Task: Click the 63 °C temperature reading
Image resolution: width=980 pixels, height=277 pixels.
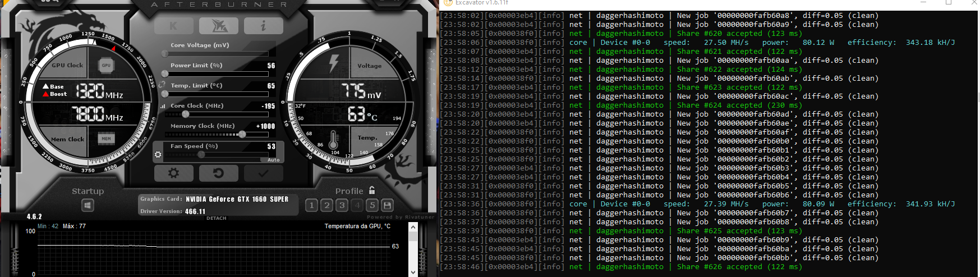Action: [362, 114]
